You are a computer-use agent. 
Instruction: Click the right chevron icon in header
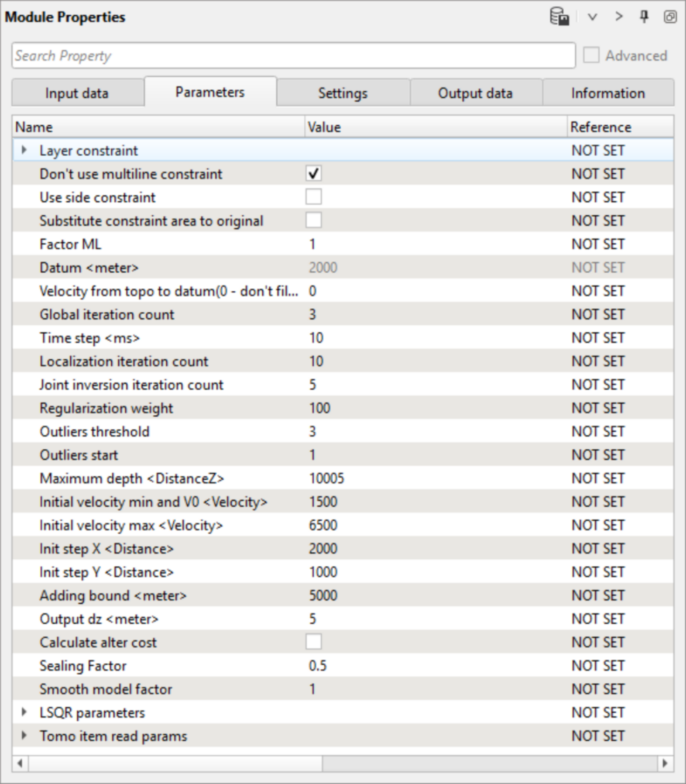point(619,17)
